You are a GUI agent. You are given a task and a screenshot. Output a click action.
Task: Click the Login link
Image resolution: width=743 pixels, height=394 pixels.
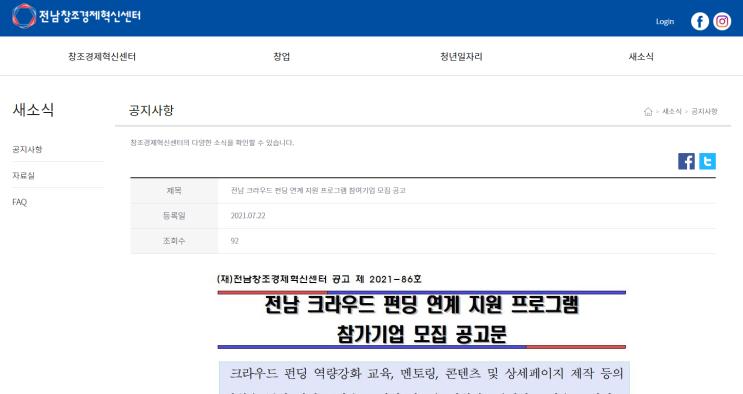pyautogui.click(x=665, y=21)
